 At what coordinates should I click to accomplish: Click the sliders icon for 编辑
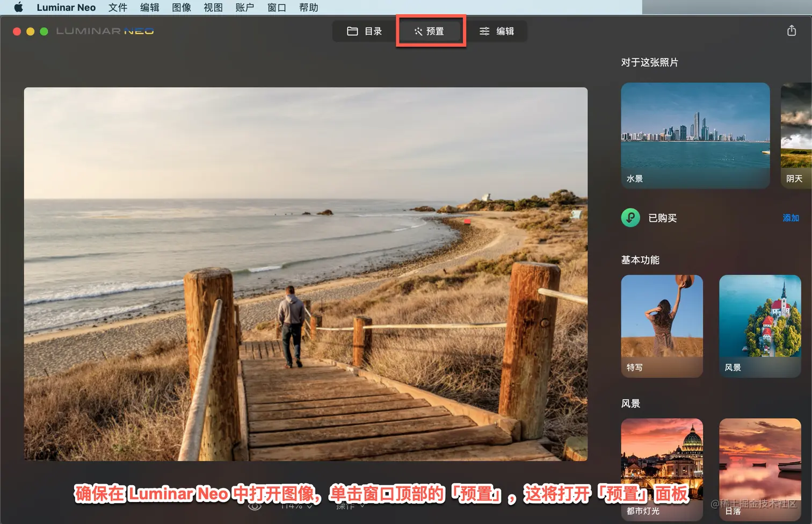pyautogui.click(x=484, y=31)
